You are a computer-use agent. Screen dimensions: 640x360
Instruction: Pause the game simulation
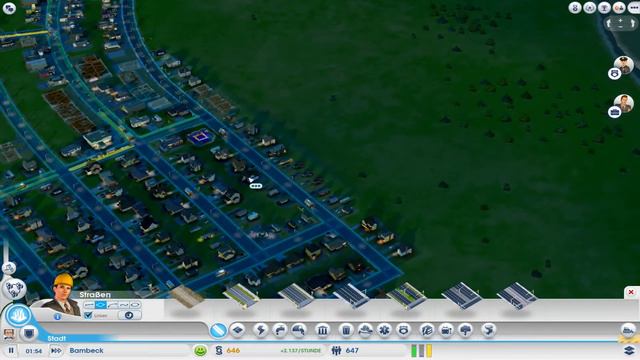point(11,350)
